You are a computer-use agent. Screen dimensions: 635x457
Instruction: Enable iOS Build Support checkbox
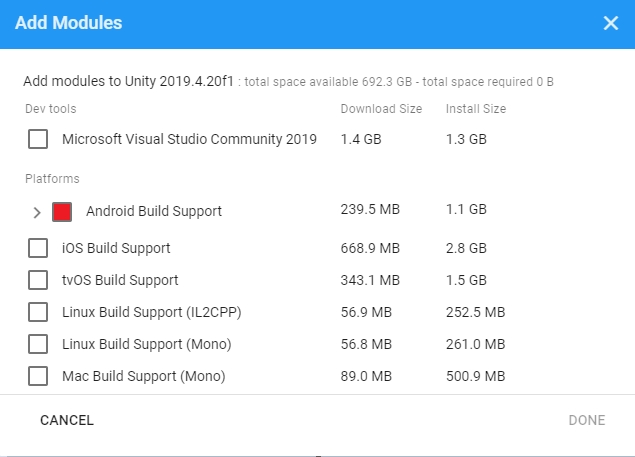pos(38,248)
